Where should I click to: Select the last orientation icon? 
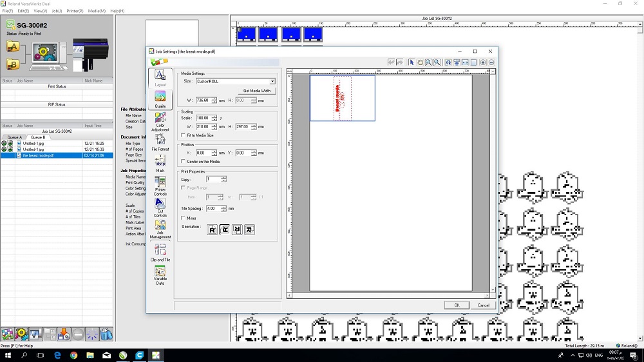pyautogui.click(x=249, y=230)
